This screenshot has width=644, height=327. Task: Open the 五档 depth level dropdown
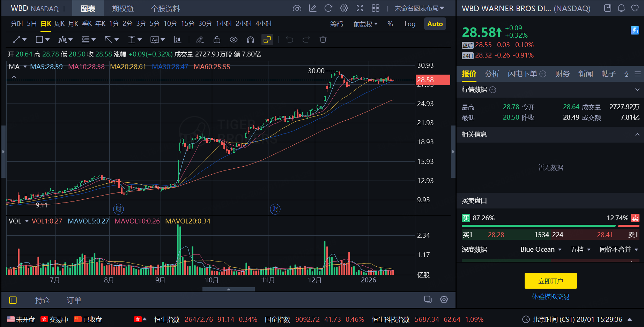pyautogui.click(x=580, y=250)
